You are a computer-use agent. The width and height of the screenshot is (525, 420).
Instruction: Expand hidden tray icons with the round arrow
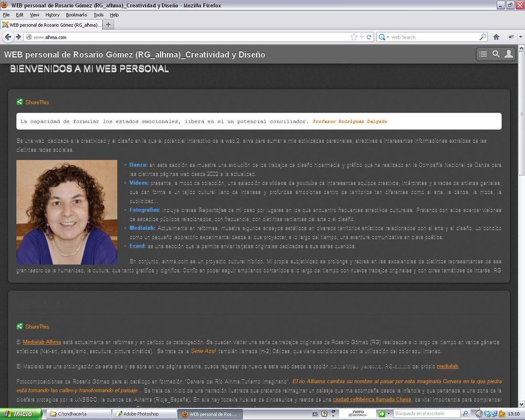coord(479,414)
